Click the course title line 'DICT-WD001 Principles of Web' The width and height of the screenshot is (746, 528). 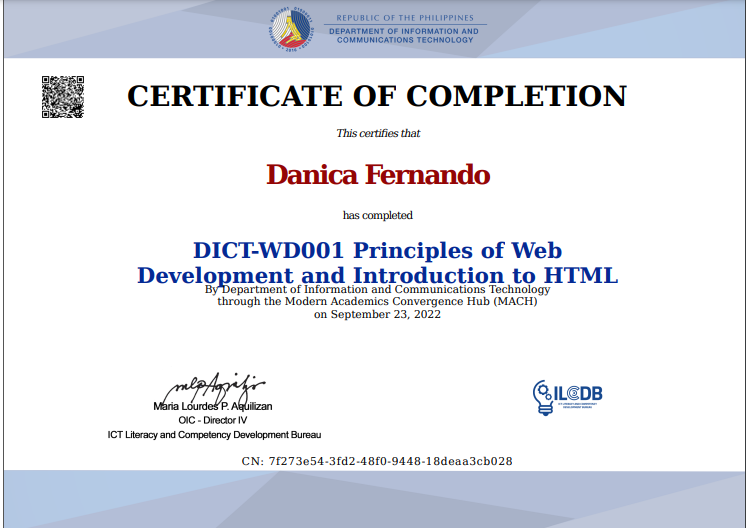(378, 250)
